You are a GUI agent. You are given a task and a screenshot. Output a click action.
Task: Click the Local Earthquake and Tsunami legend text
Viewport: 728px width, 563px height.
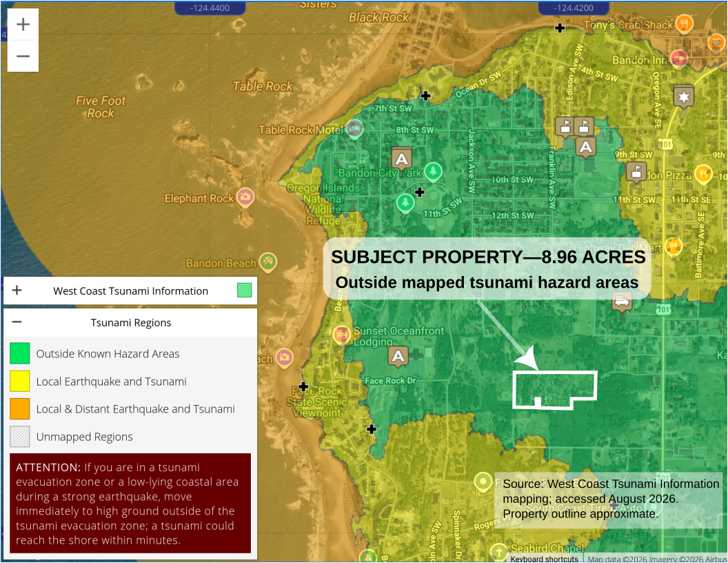pos(112,382)
